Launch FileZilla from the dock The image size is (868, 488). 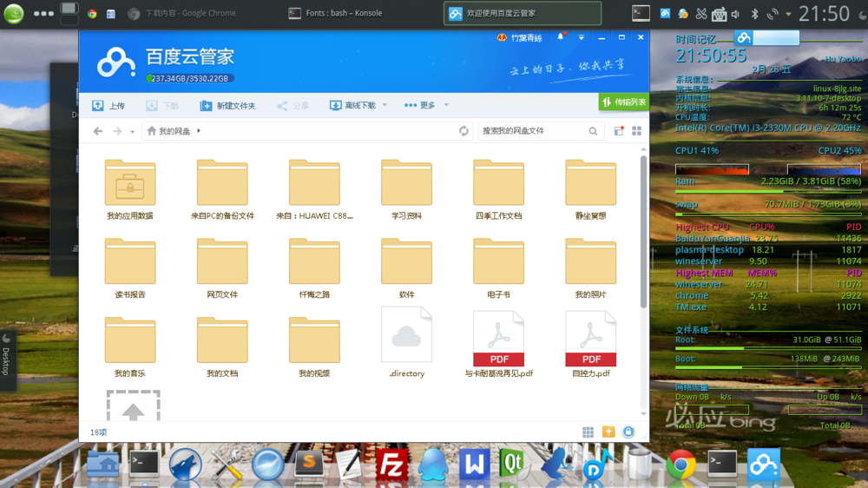[391, 465]
